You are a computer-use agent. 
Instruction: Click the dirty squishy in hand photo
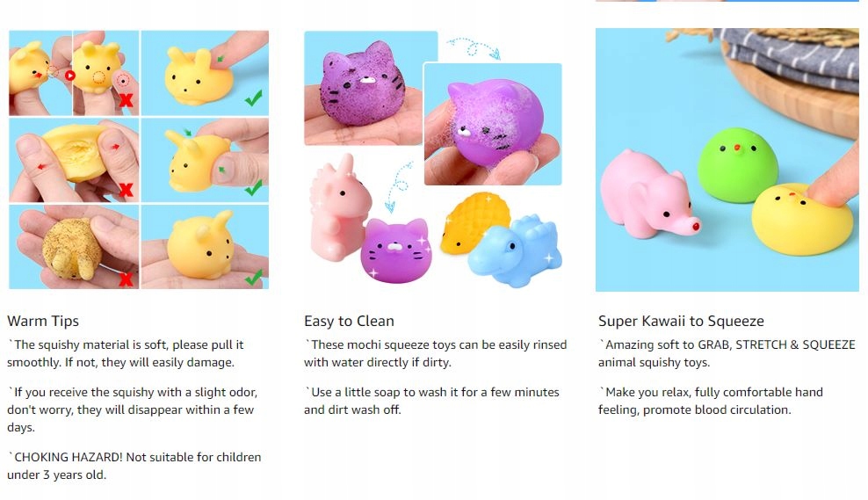(x=74, y=247)
